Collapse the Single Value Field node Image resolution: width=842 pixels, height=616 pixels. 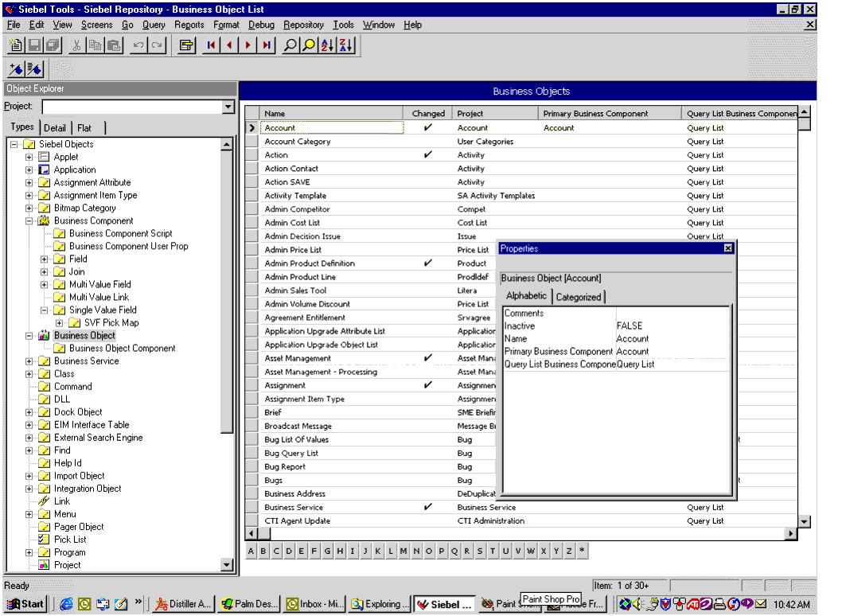(44, 310)
